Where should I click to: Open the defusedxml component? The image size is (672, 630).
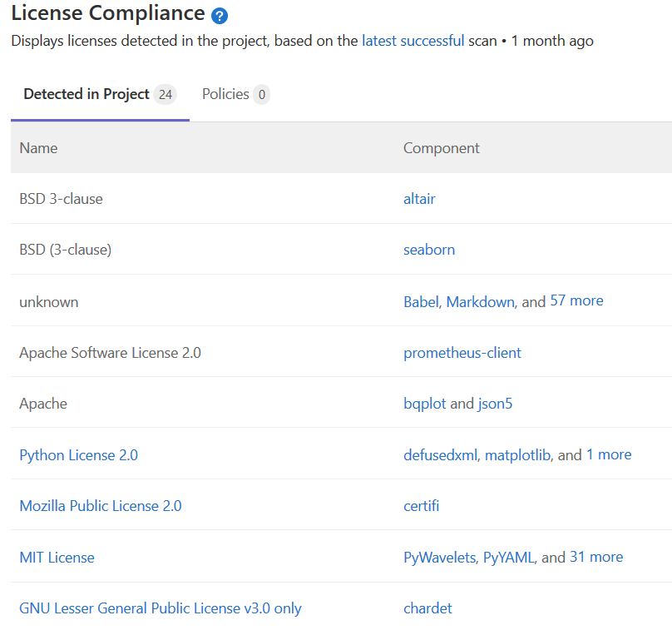tap(440, 454)
